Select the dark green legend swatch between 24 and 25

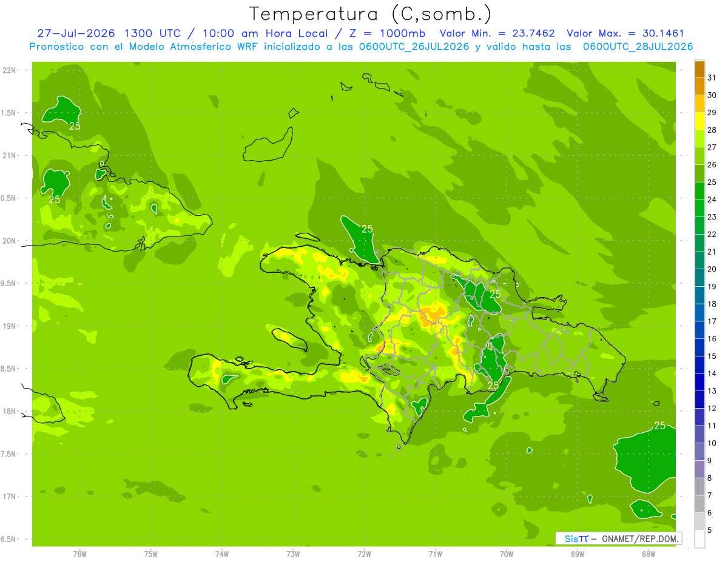pyautogui.click(x=699, y=190)
